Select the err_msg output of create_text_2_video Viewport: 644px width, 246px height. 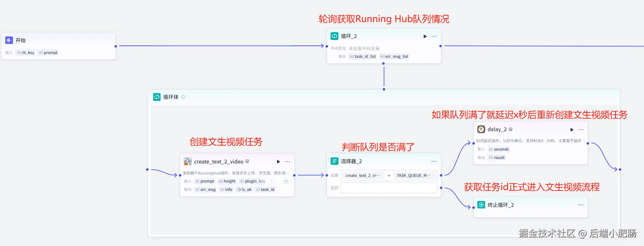pos(205,189)
